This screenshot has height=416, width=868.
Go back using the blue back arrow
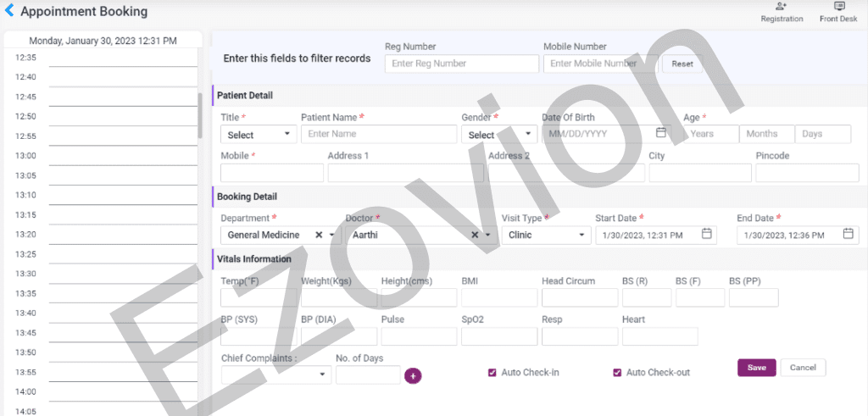9,10
